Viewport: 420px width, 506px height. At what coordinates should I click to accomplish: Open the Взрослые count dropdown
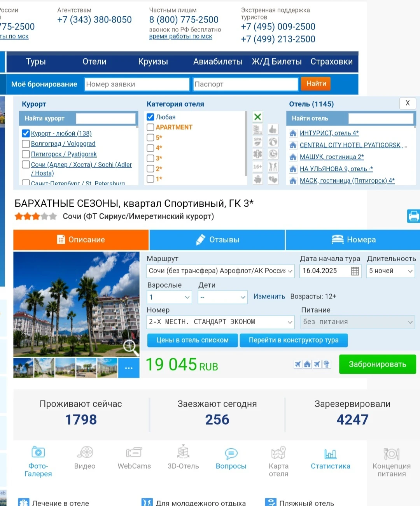pos(170,297)
